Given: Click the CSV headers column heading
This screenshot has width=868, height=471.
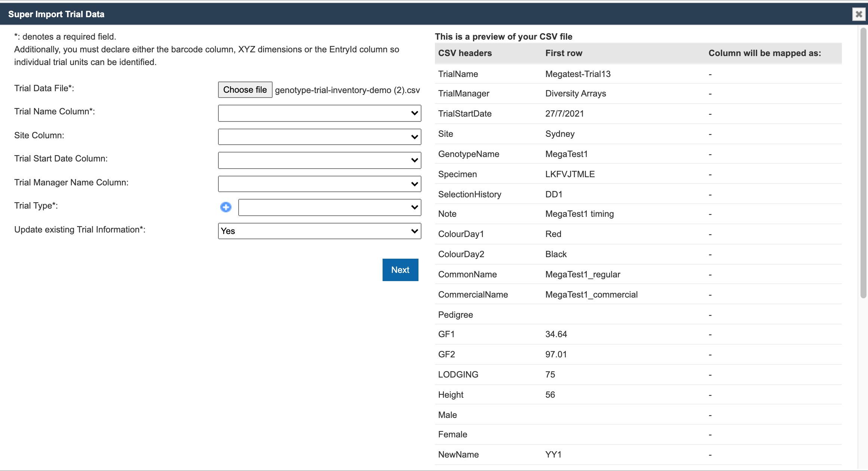Looking at the screenshot, I should tap(465, 53).
